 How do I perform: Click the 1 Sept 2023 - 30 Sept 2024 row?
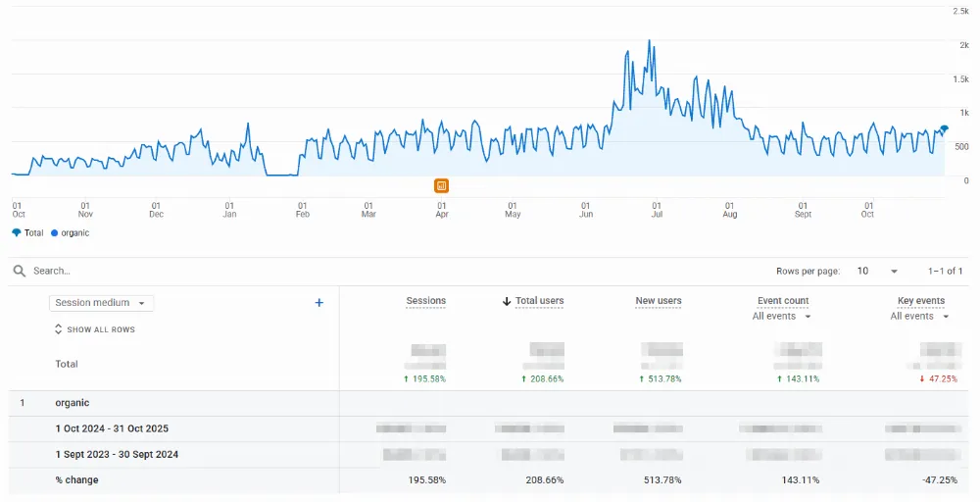(x=488, y=455)
